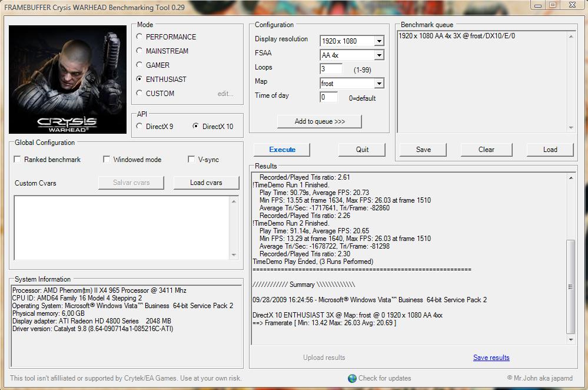Save the benchmark queue
The width and height of the screenshot is (588, 390).
(423, 150)
